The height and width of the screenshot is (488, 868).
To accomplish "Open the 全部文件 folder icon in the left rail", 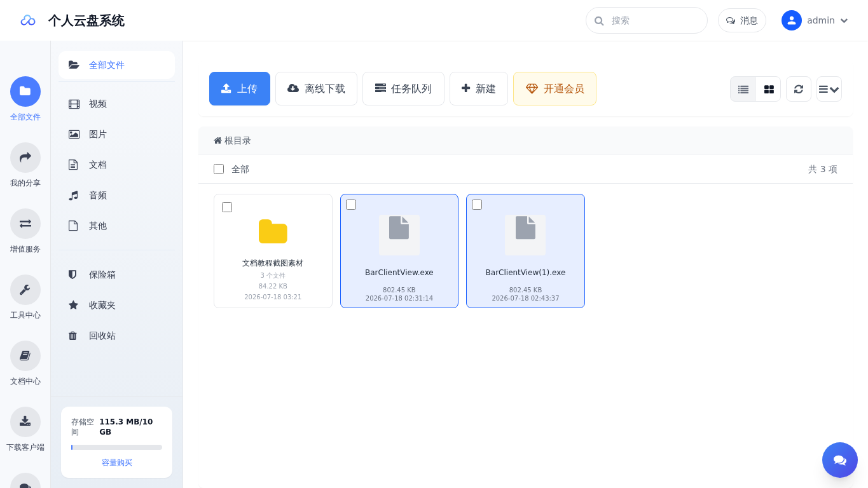I will [25, 91].
